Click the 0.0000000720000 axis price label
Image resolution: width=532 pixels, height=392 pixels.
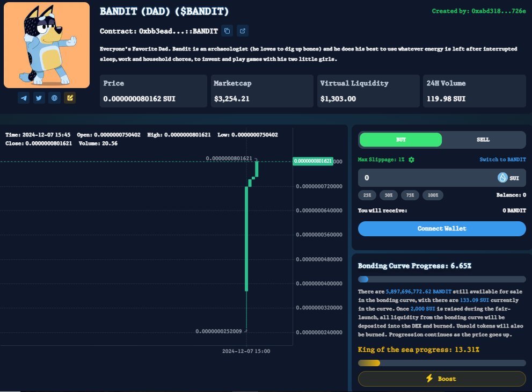click(x=319, y=186)
